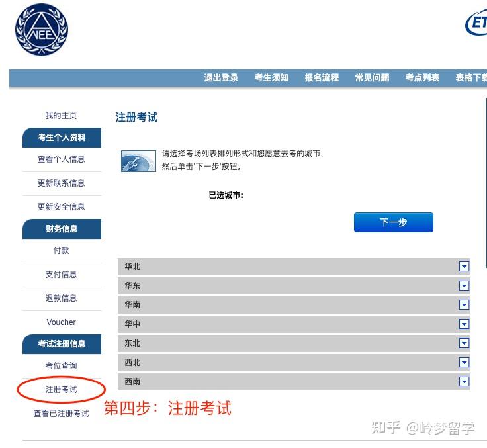Click the 财务信息 section header
Image resolution: width=487 pixels, height=448 pixels.
point(62,229)
